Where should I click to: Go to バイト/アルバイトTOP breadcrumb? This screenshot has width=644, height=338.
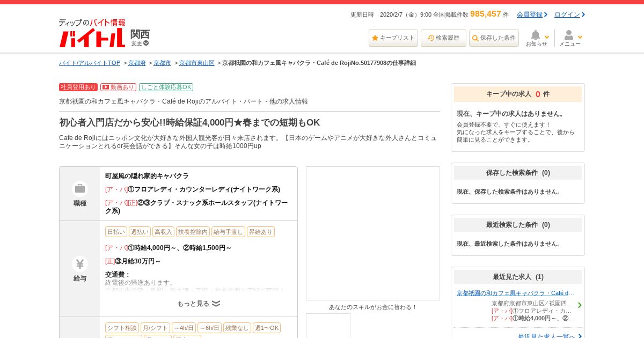90,63
